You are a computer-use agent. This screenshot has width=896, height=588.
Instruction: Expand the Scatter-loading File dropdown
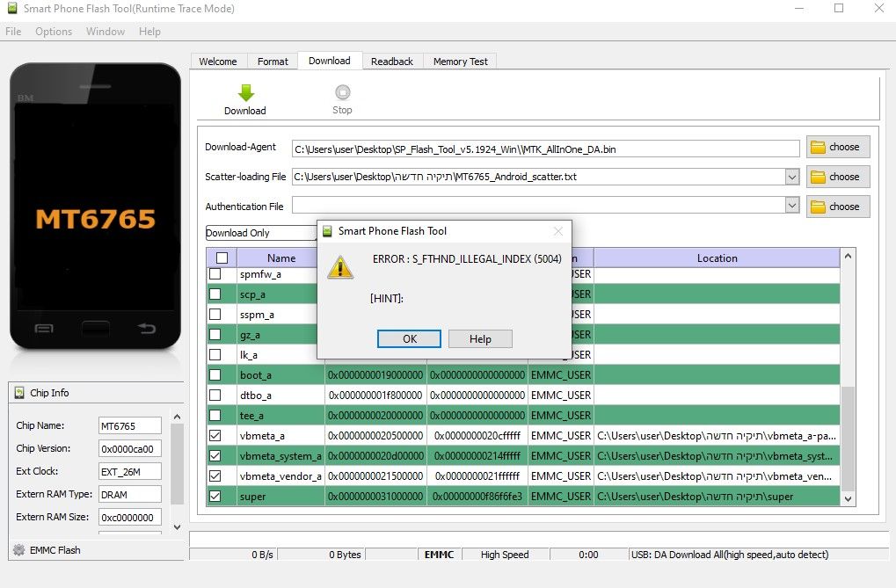[791, 177]
